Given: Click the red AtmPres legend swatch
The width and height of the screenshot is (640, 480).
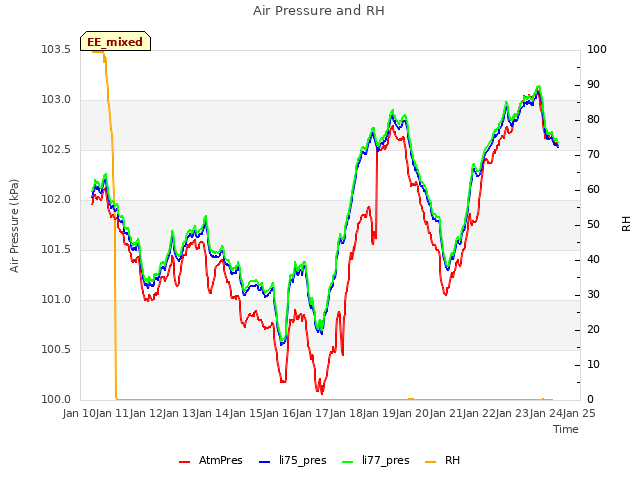Looking at the screenshot, I should [184, 462].
